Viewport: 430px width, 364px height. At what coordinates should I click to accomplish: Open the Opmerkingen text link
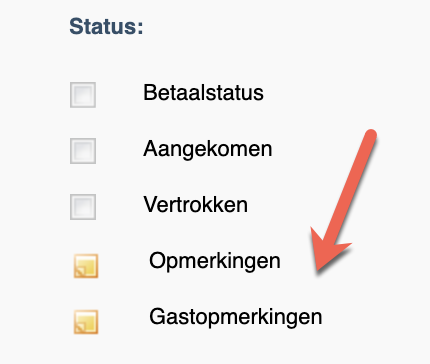click(215, 261)
